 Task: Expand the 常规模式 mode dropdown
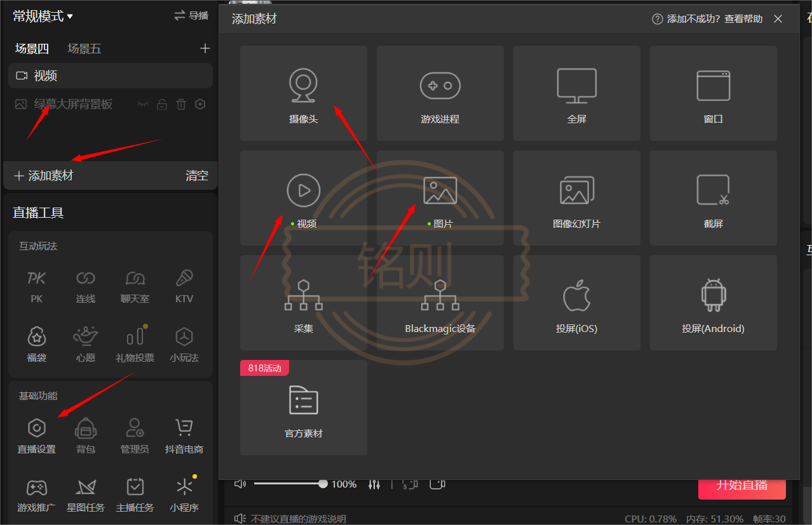click(x=43, y=17)
